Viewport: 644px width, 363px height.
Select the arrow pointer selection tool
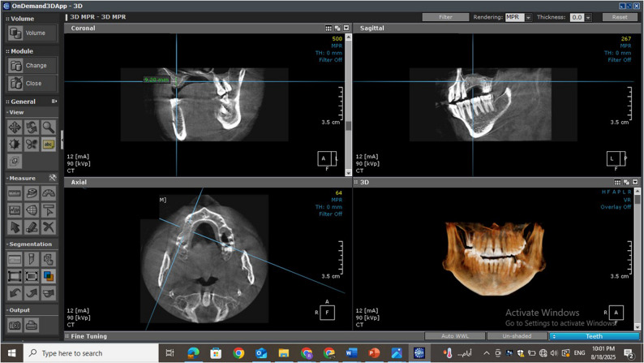15,227
